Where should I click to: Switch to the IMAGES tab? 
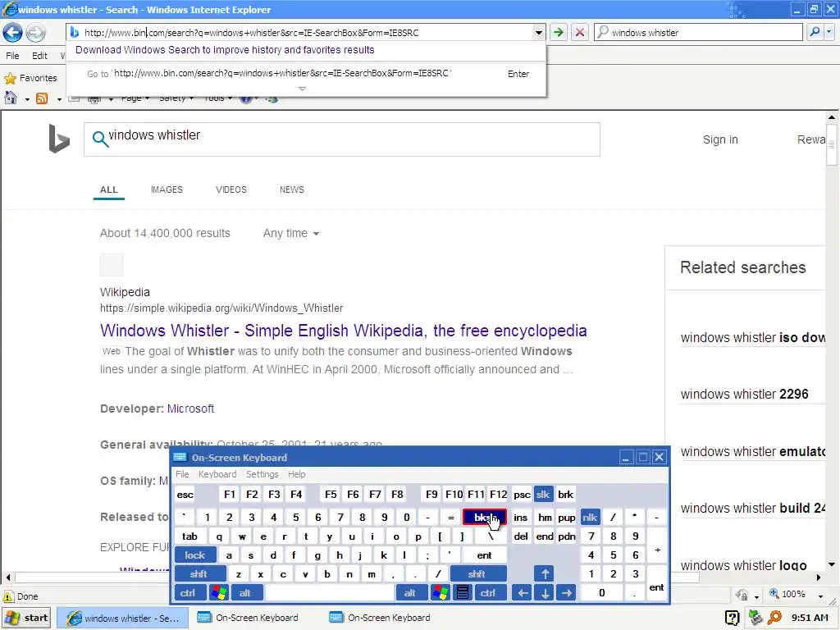point(167,189)
